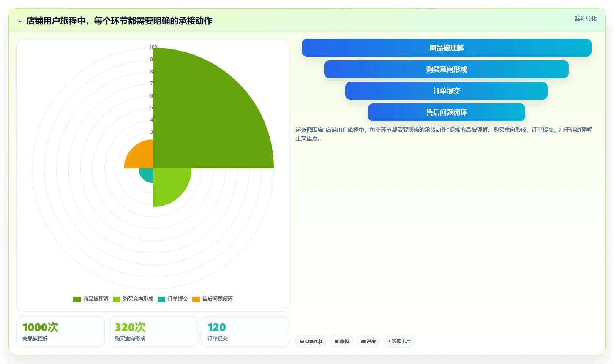The image size is (614, 364).
Task: Select the 订单提交 funnel stage bar
Action: pos(446,91)
